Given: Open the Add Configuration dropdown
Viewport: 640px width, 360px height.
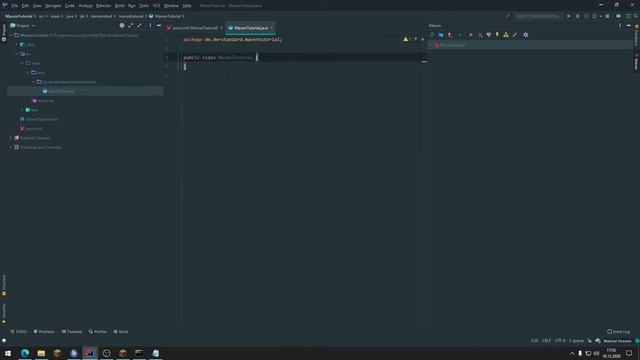Looking at the screenshot, I should (537, 16).
